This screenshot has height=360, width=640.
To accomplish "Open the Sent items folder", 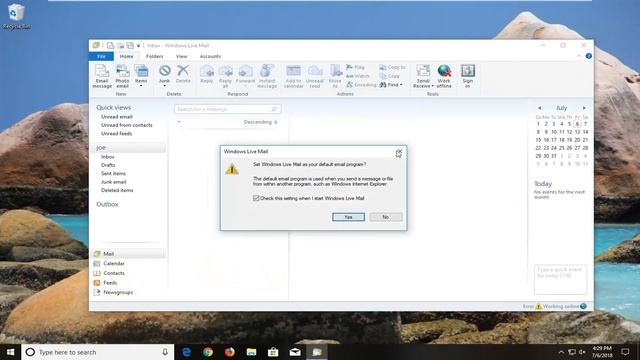I will 113,173.
